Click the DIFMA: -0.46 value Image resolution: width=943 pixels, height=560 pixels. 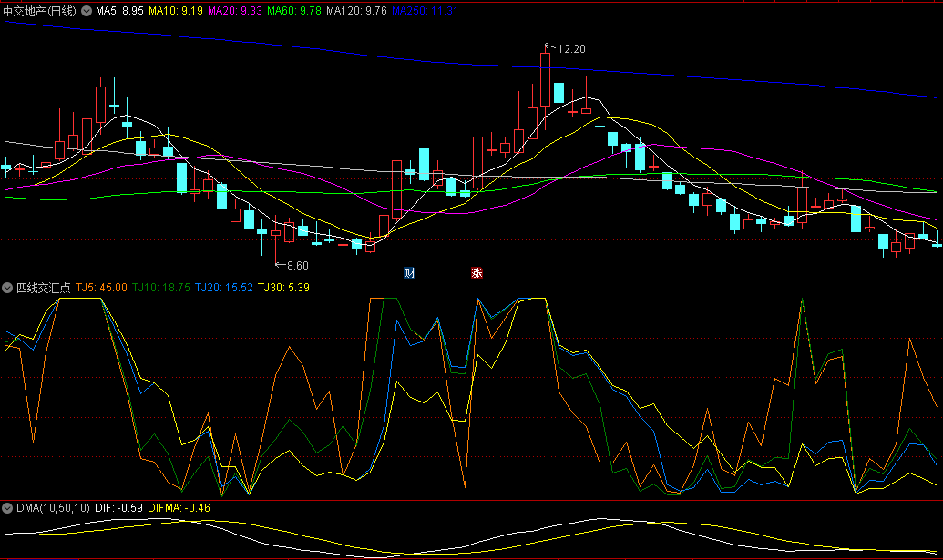(x=179, y=508)
